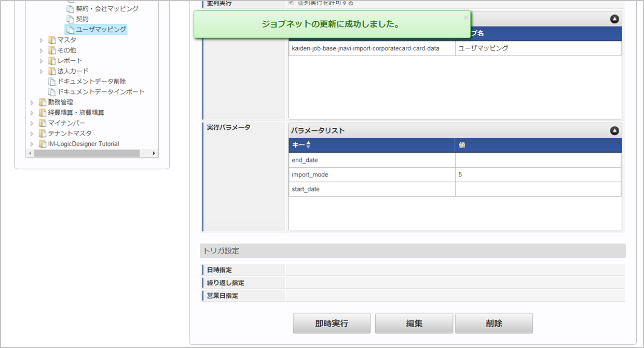Click the マイナンバー folder icon
644x348 pixels.
tap(43, 123)
